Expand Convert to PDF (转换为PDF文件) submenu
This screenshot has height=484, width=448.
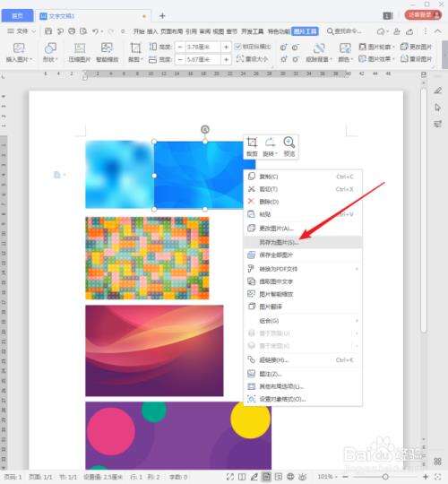[303, 269]
